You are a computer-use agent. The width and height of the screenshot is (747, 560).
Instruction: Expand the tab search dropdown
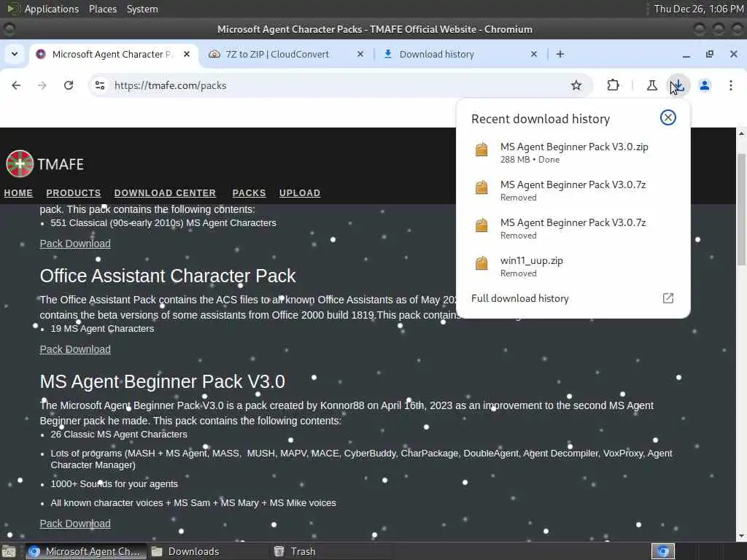pyautogui.click(x=15, y=54)
